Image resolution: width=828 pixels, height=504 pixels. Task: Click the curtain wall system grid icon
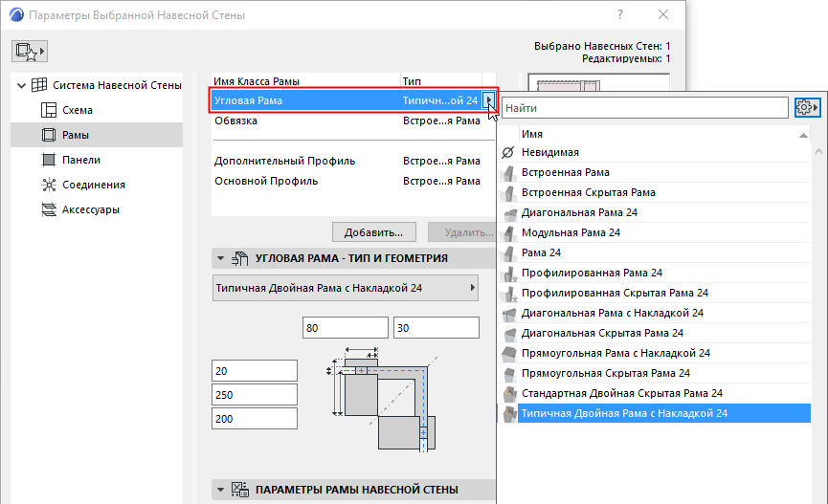click(39, 85)
